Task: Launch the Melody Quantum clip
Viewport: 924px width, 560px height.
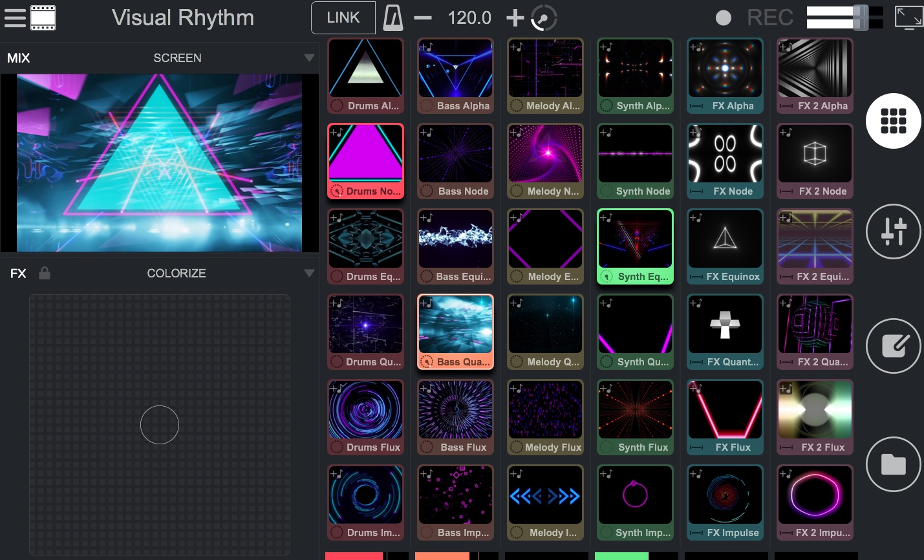Action: pyautogui.click(x=546, y=332)
